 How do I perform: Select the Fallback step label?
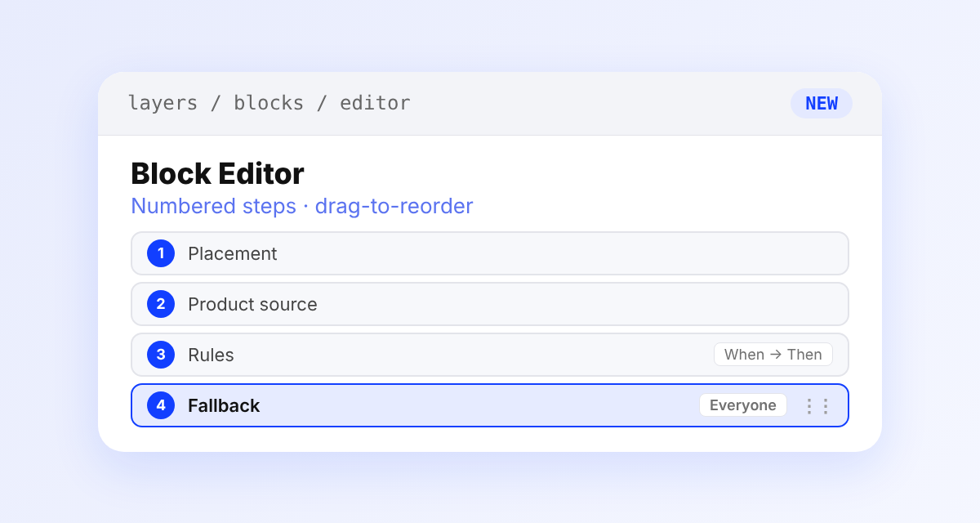[x=224, y=405]
